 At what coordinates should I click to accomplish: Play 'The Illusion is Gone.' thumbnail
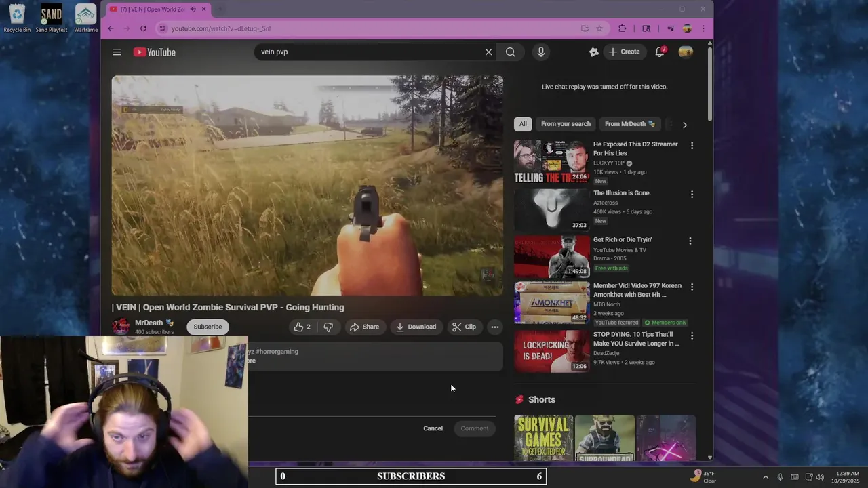[x=551, y=209]
